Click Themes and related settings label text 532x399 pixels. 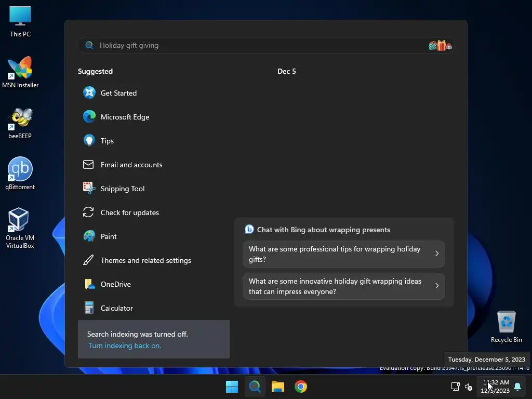(146, 260)
